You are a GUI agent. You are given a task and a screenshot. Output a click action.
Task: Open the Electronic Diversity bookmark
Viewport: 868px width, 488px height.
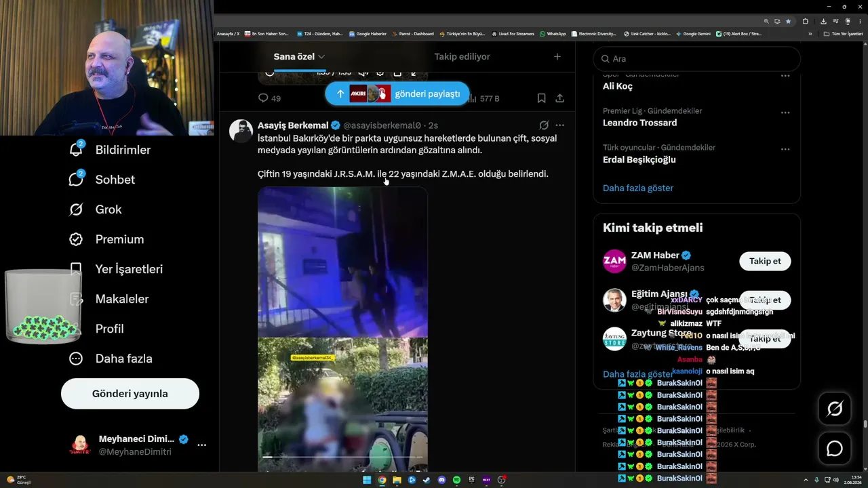[x=594, y=34]
